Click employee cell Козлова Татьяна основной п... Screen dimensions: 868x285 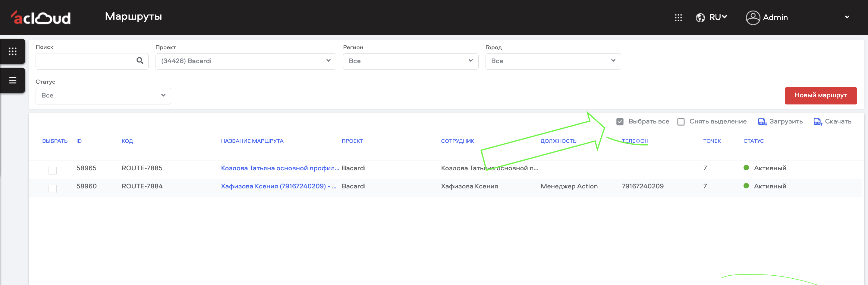click(489, 168)
